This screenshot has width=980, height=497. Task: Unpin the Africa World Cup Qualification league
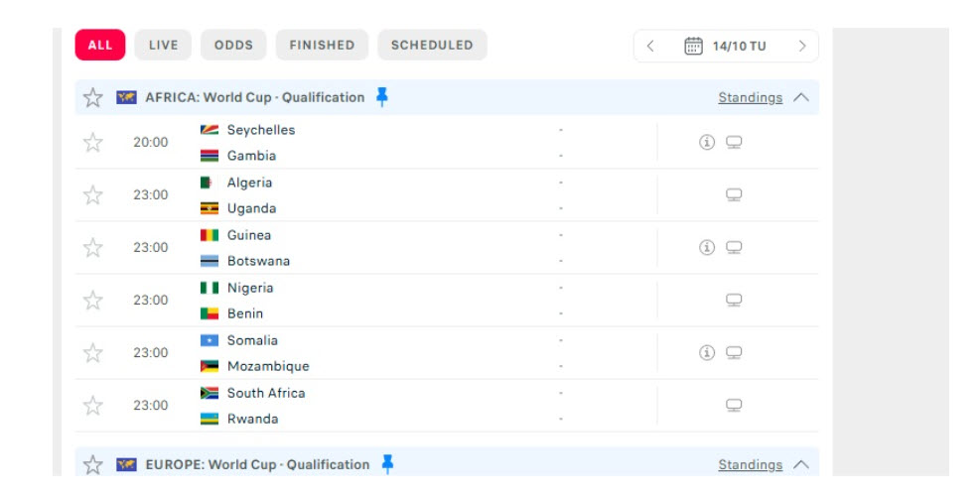[x=382, y=97]
